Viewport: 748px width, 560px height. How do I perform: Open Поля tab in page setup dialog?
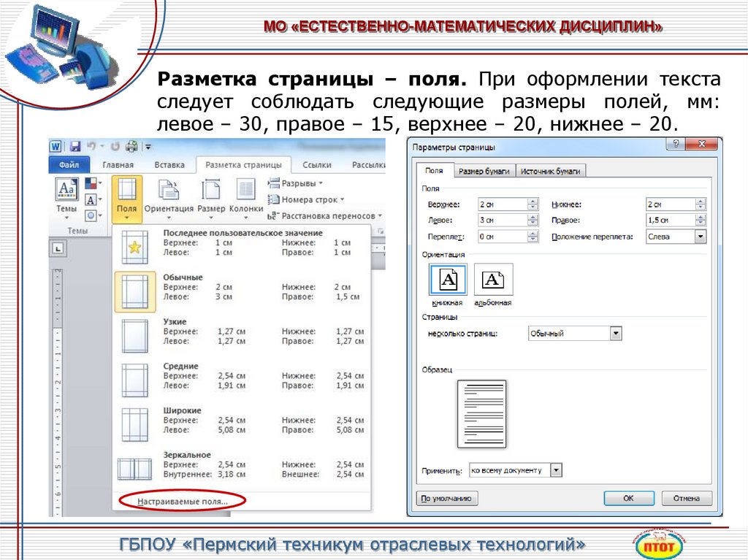434,170
